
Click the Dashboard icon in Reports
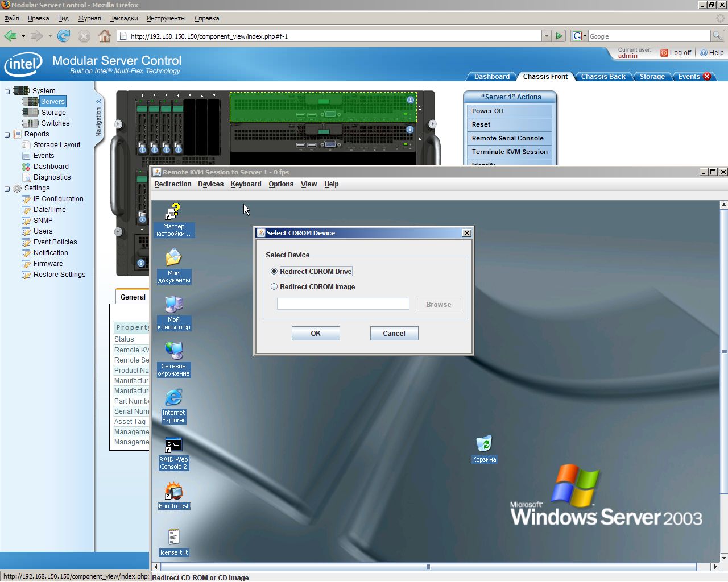pos(26,167)
